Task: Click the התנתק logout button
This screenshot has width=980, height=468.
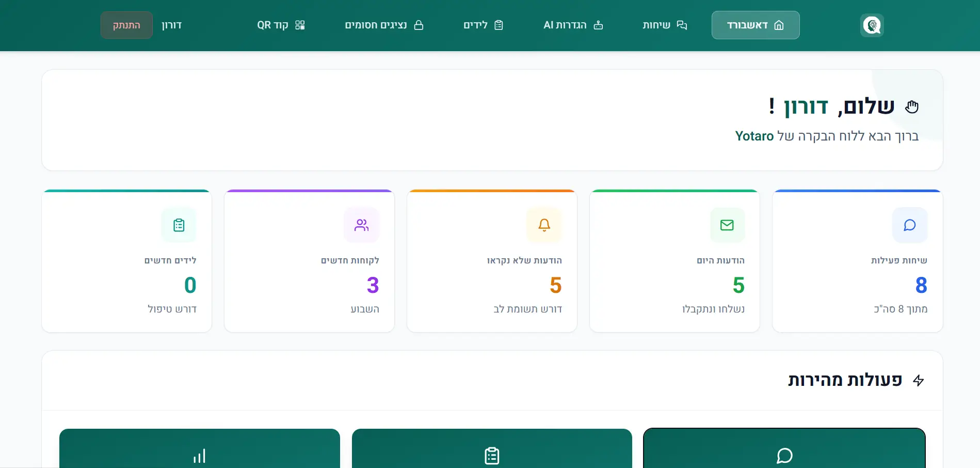Action: click(x=126, y=25)
